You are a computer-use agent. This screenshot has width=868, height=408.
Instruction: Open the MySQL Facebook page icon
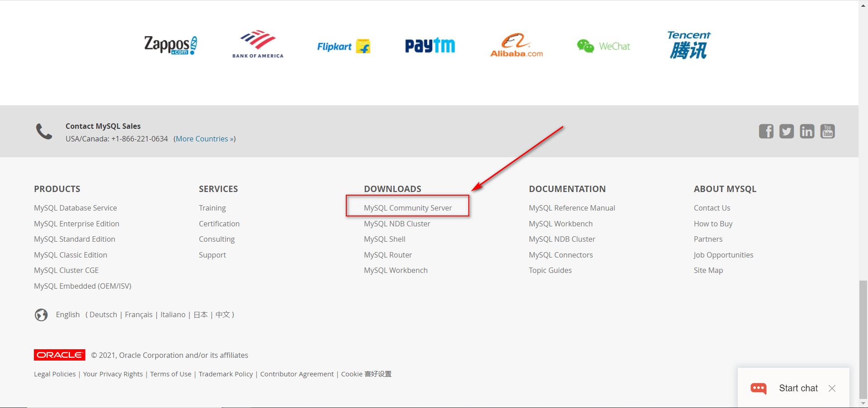[x=766, y=131]
